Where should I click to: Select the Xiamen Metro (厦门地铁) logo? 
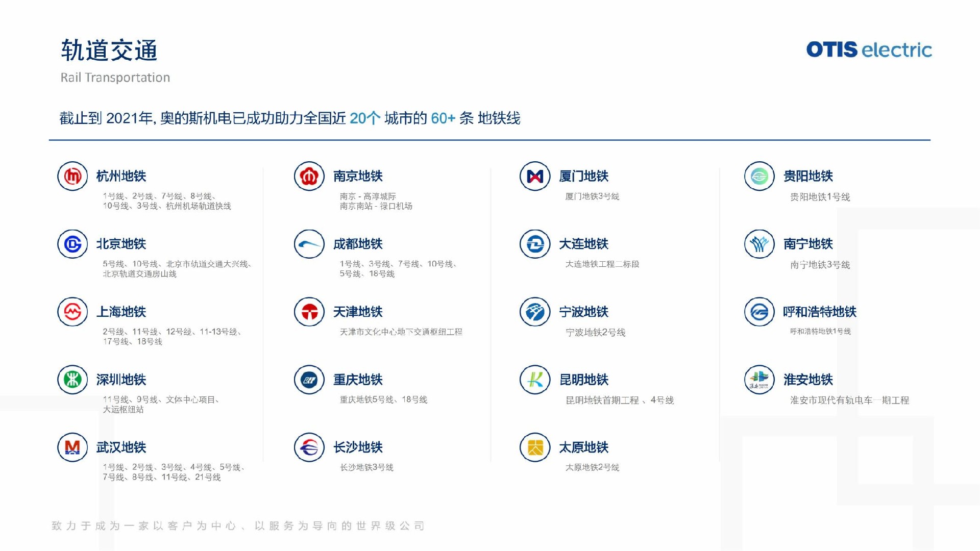tap(535, 176)
